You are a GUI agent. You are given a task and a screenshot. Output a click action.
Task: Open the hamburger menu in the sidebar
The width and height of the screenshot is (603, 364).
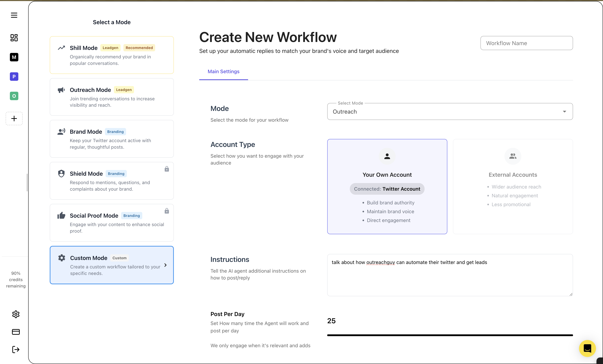click(x=14, y=15)
